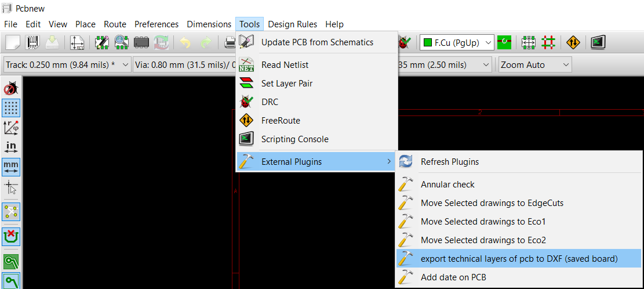Image resolution: width=644 pixels, height=289 pixels.
Task: Toggle design rule checking off
Action: 11,89
